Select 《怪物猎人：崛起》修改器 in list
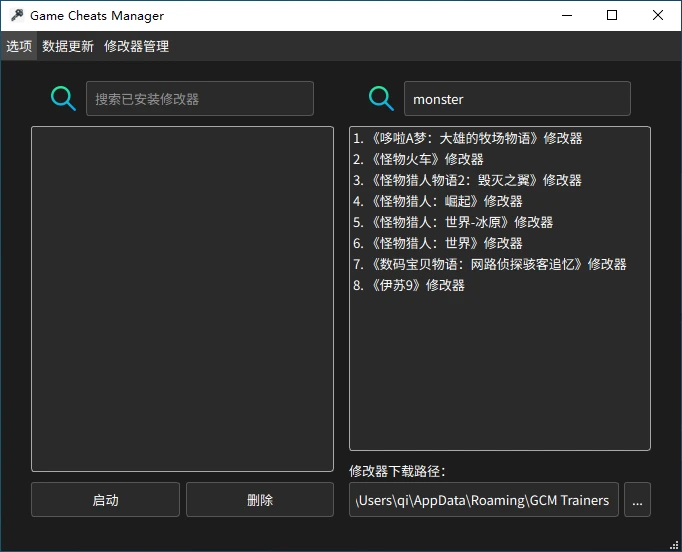The image size is (682, 552). click(x=437, y=201)
